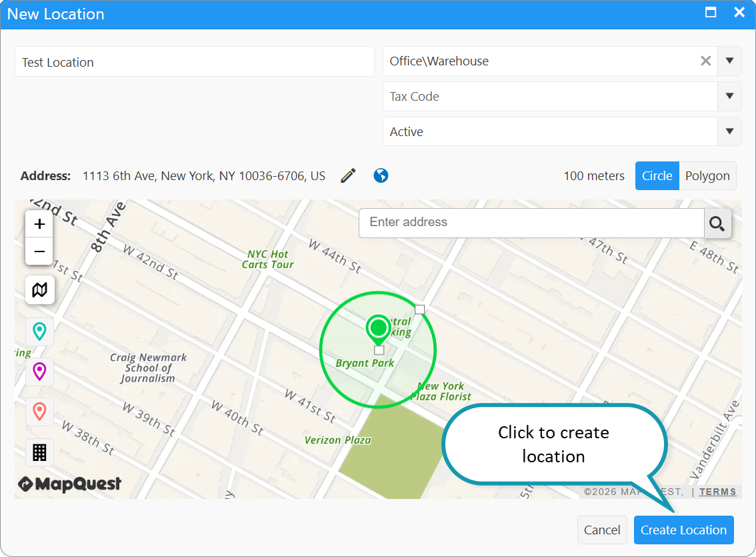Click the Bryant Park map label
756x557 pixels.
pos(365,363)
